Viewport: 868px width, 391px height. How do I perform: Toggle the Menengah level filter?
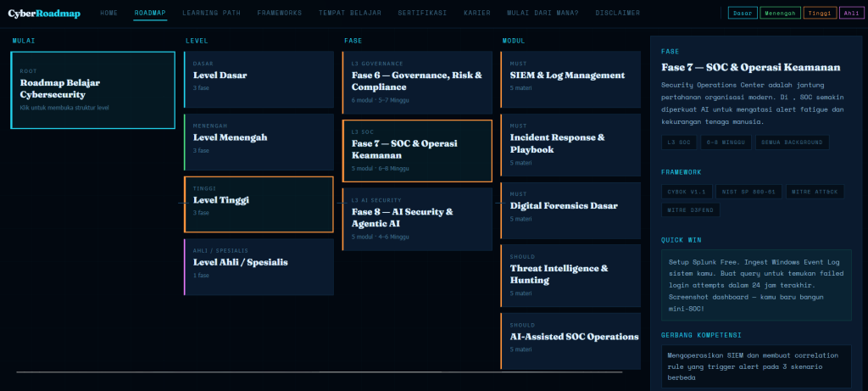781,13
